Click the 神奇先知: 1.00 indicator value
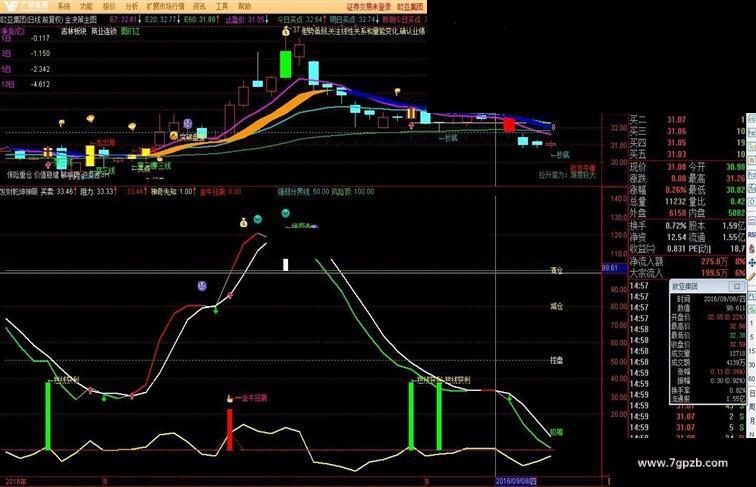Screen dimensions: 756x487 (x=172, y=191)
